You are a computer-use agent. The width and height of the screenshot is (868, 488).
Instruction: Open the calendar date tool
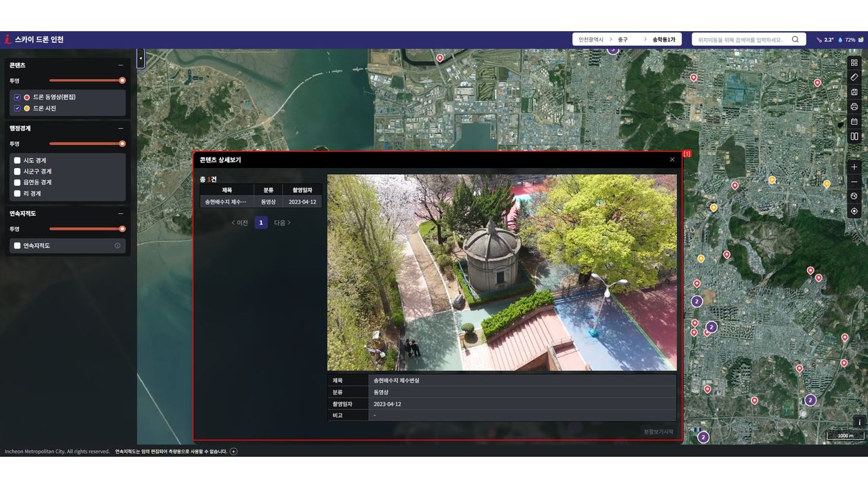tap(854, 122)
